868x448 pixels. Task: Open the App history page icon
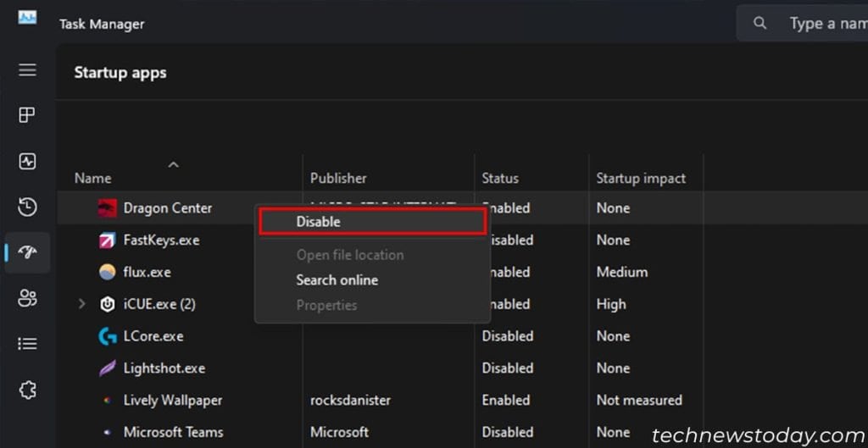pyautogui.click(x=28, y=207)
